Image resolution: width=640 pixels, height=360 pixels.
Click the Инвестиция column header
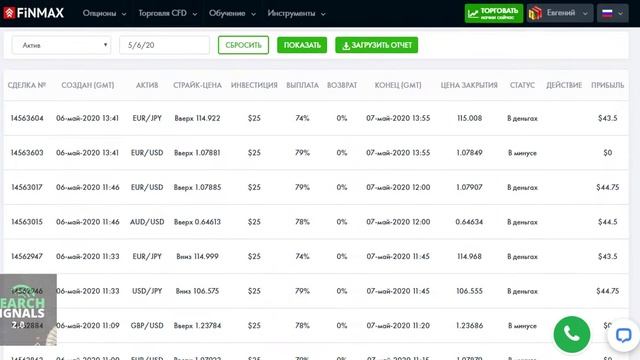click(x=254, y=85)
